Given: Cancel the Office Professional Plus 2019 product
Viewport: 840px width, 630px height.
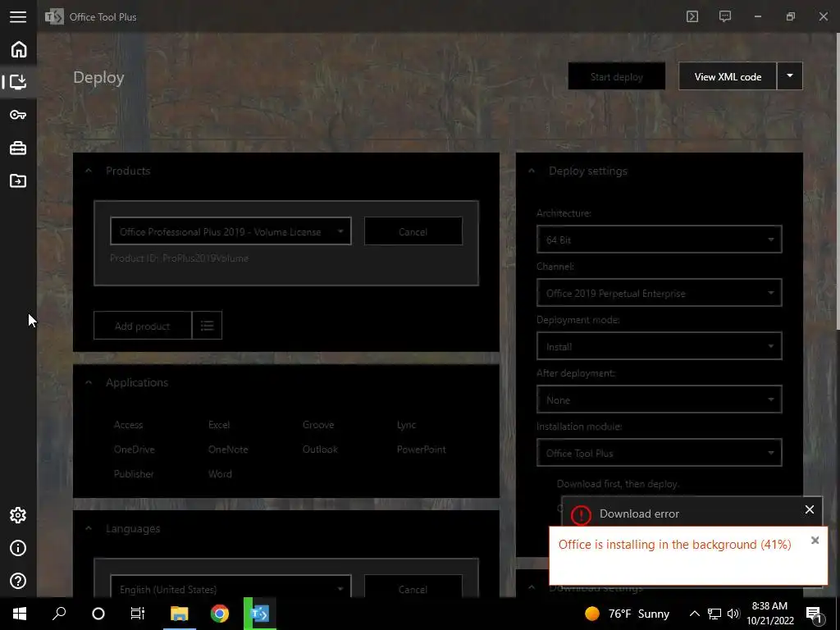Looking at the screenshot, I should (x=413, y=231).
